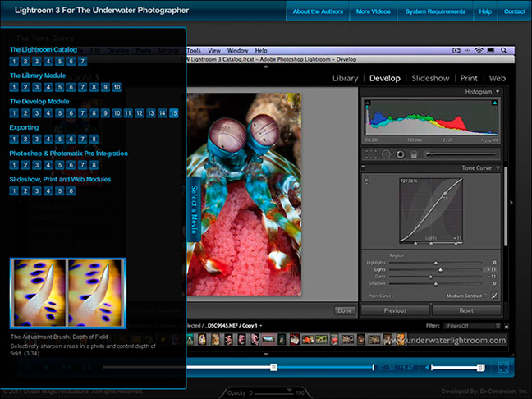Screen dimensions: 532x399
Task: Select the Crop Overlay tool icon
Action: (x=371, y=154)
